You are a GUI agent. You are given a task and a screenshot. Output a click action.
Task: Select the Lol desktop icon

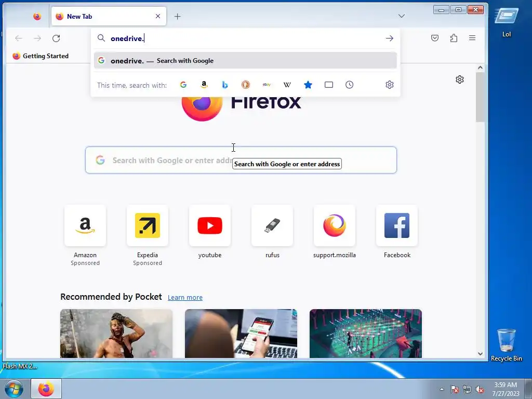tap(507, 22)
